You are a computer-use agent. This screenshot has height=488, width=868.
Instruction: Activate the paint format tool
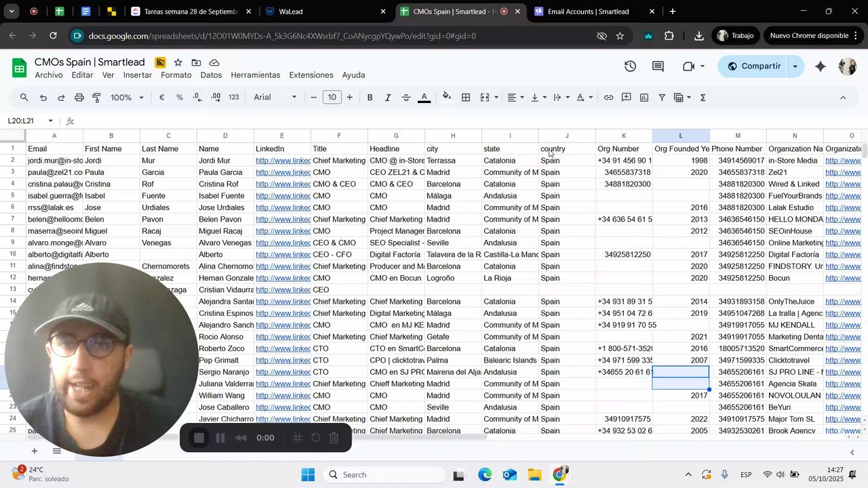[x=97, y=98]
